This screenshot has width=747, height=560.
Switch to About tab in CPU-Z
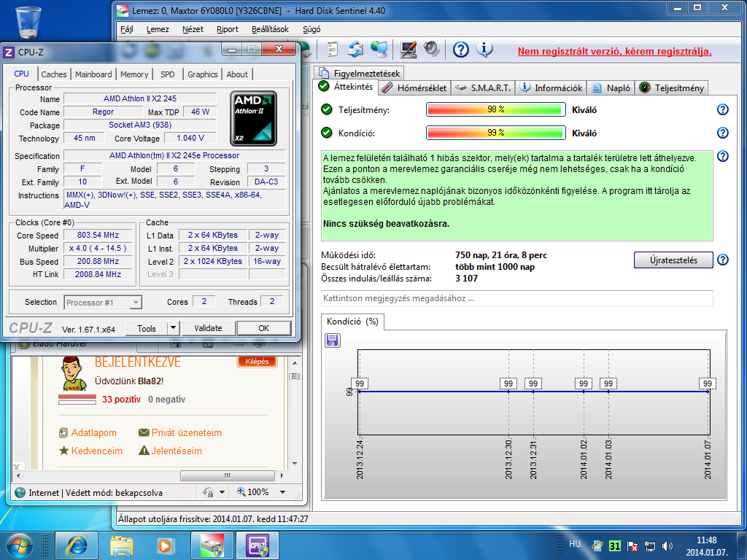237,74
